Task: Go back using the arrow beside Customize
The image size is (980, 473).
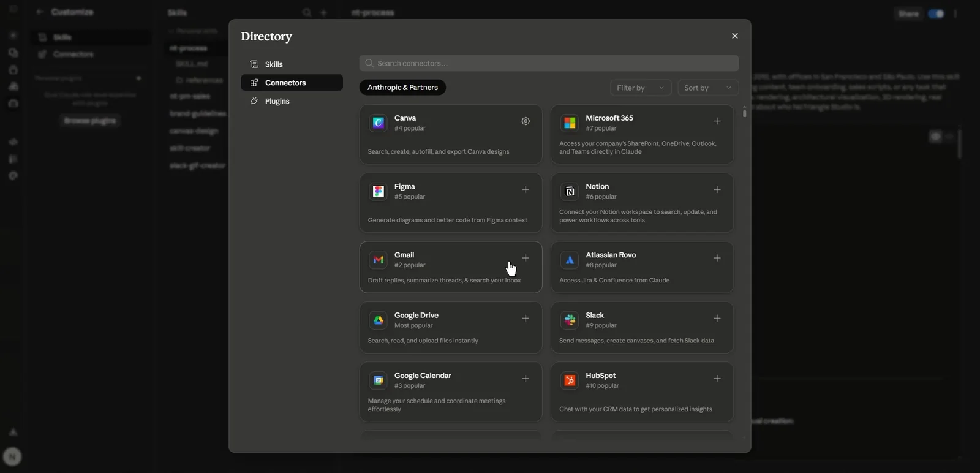Action: click(x=40, y=12)
